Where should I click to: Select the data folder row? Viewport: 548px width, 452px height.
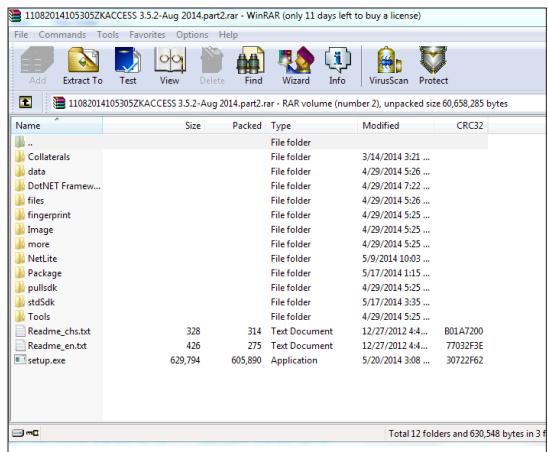pos(250,171)
